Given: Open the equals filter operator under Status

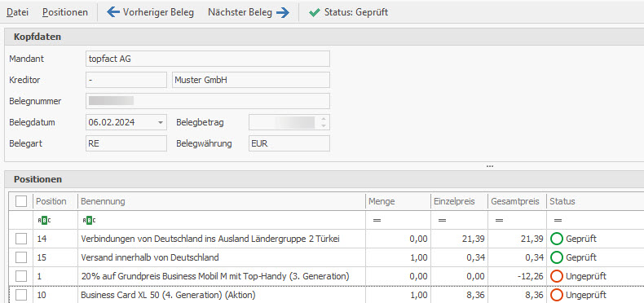Looking at the screenshot, I should [x=558, y=221].
